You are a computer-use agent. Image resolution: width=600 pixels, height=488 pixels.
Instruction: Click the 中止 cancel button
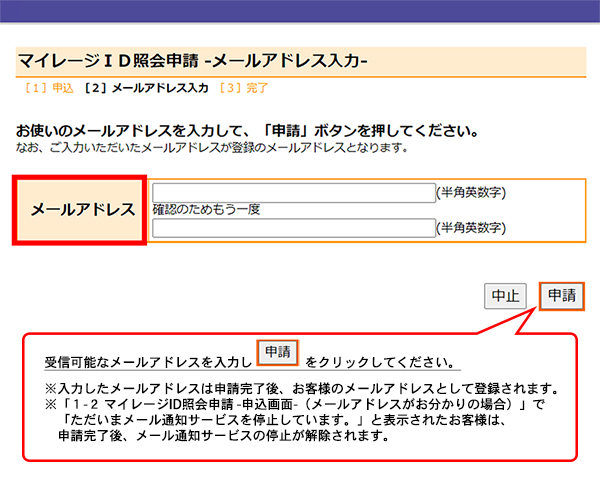505,296
